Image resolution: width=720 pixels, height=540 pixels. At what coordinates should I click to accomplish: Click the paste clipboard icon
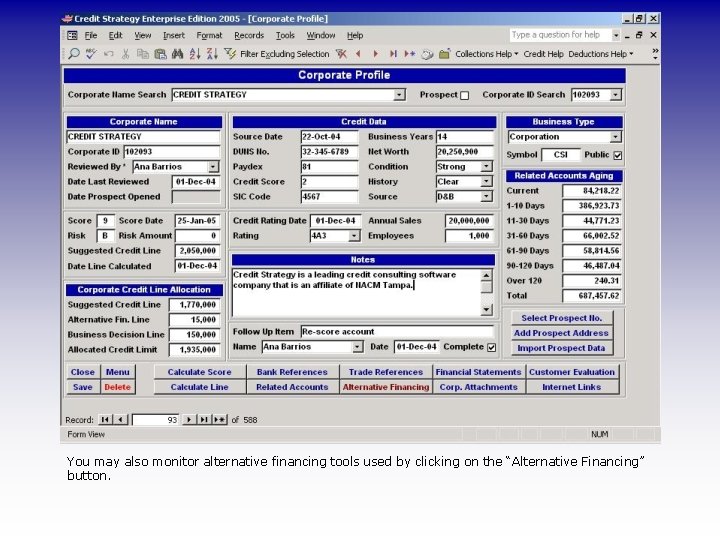pyautogui.click(x=160, y=54)
